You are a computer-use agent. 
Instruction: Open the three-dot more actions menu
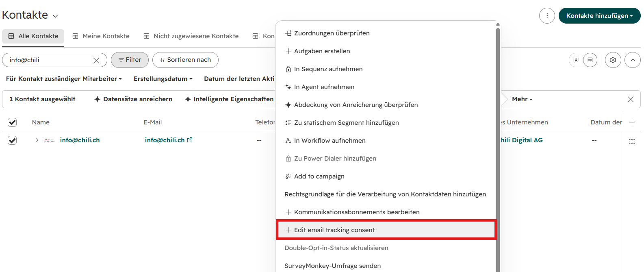click(547, 16)
